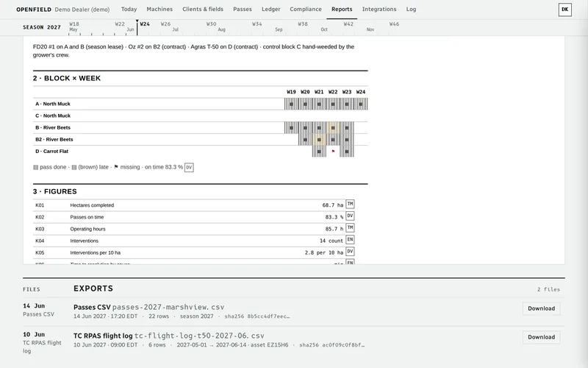This screenshot has height=368, width=588.
Task: Click the missing flag legend icon
Action: [116, 167]
